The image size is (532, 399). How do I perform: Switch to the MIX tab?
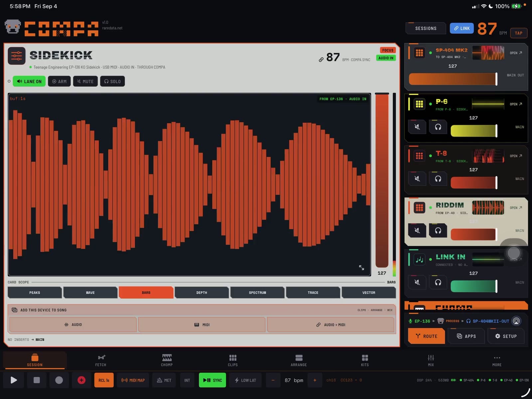pos(431,360)
